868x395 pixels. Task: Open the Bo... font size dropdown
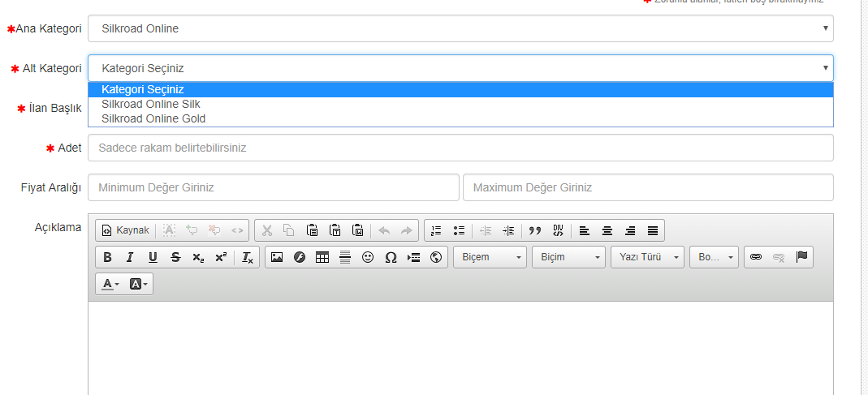click(x=714, y=257)
